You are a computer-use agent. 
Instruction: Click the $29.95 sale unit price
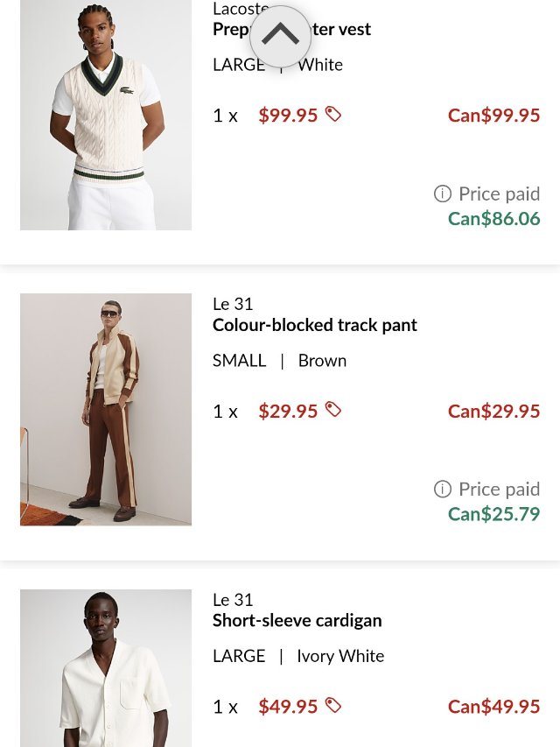pyautogui.click(x=288, y=411)
